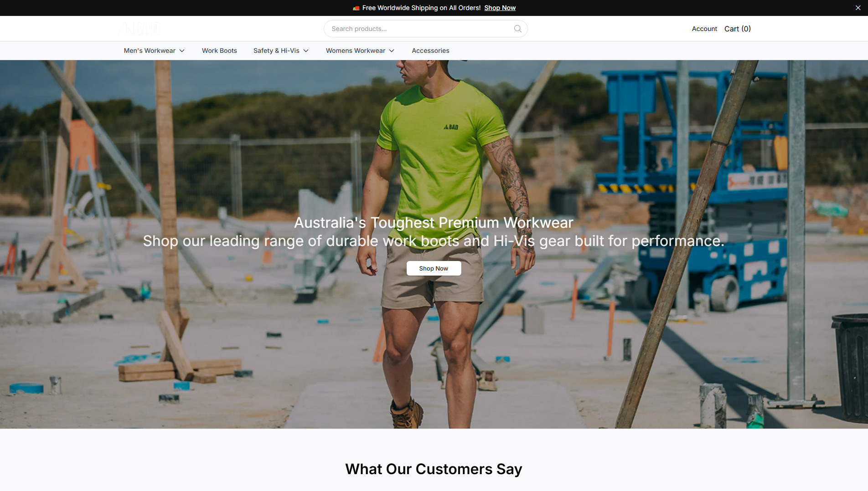This screenshot has width=868, height=491.
Task: Click 'What Our Customers Say' heading
Action: click(x=434, y=469)
